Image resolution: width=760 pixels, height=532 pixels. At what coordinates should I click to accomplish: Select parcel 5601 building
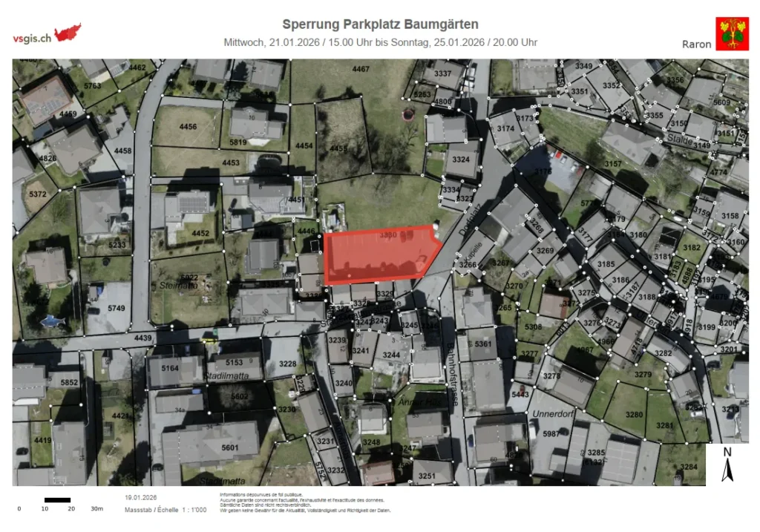pyautogui.click(x=230, y=447)
